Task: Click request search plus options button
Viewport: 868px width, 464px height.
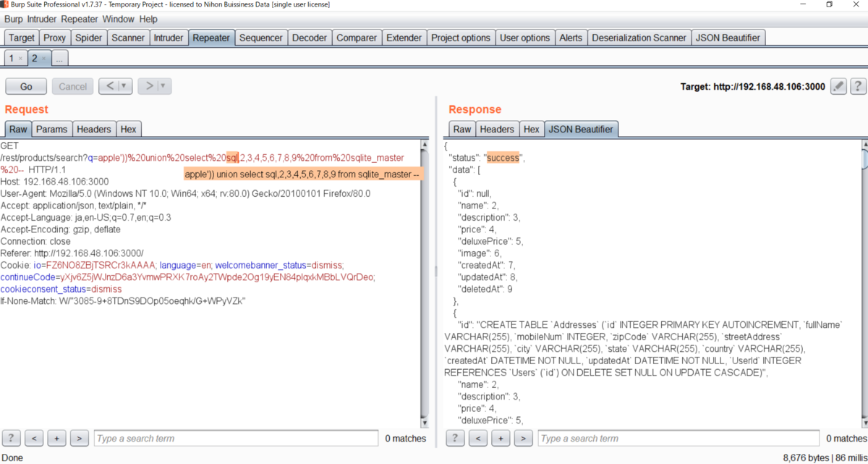Action: pyautogui.click(x=57, y=438)
